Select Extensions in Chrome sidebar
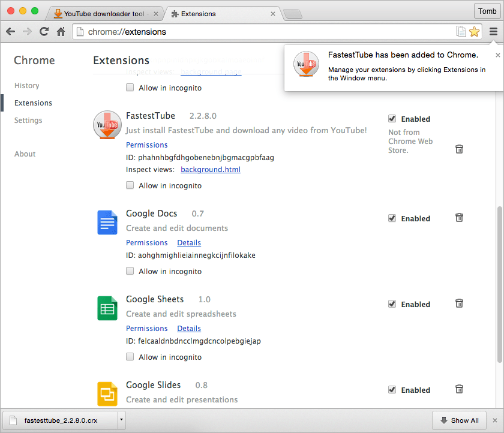504x433 pixels. click(33, 103)
